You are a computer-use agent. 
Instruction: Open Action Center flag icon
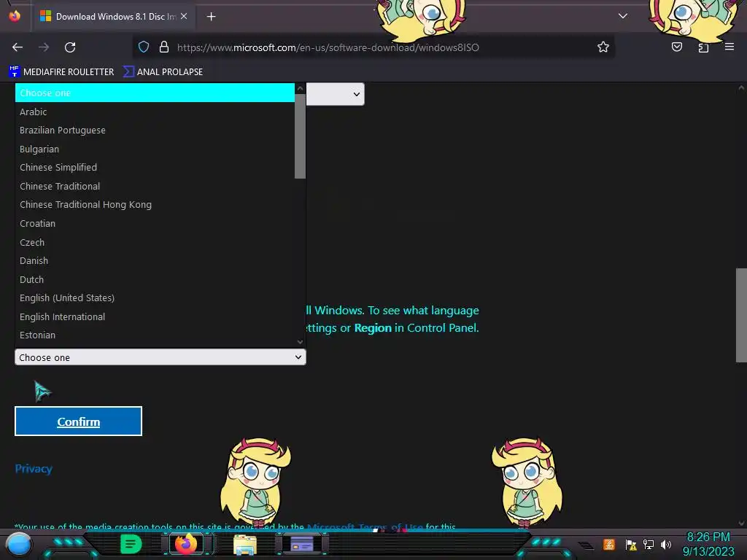point(631,544)
